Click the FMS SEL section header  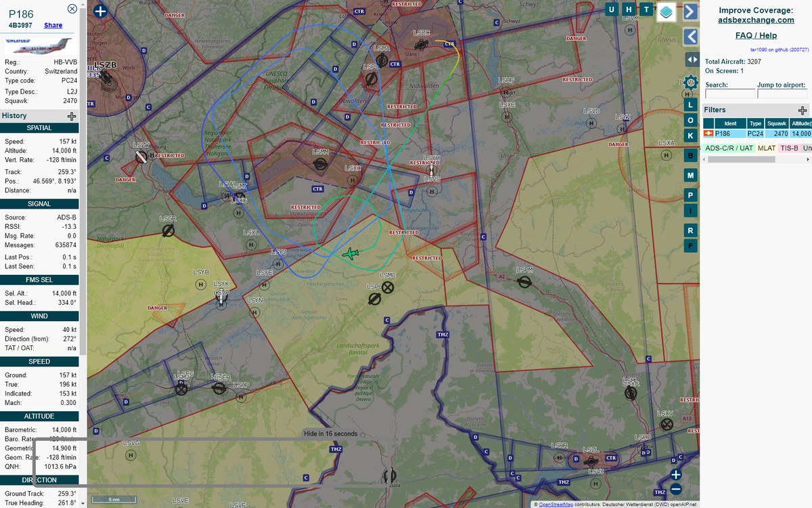click(x=39, y=279)
